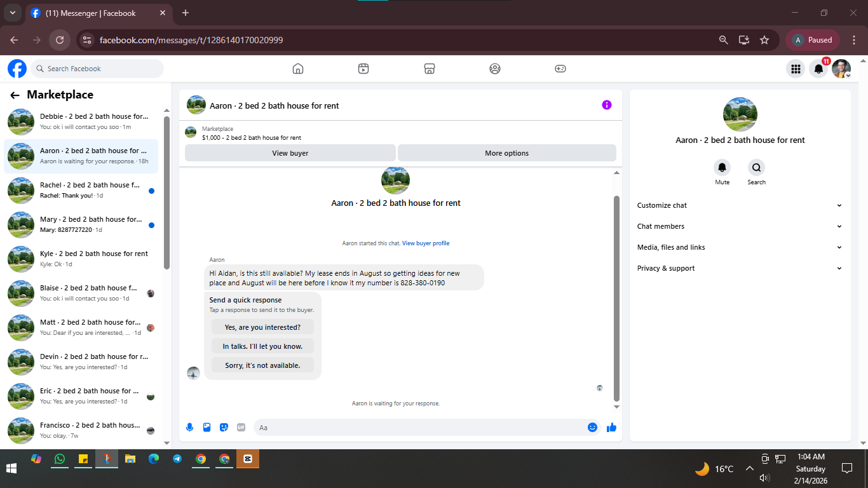
Task: Open the weather widget showing 16°C
Action: (x=715, y=469)
